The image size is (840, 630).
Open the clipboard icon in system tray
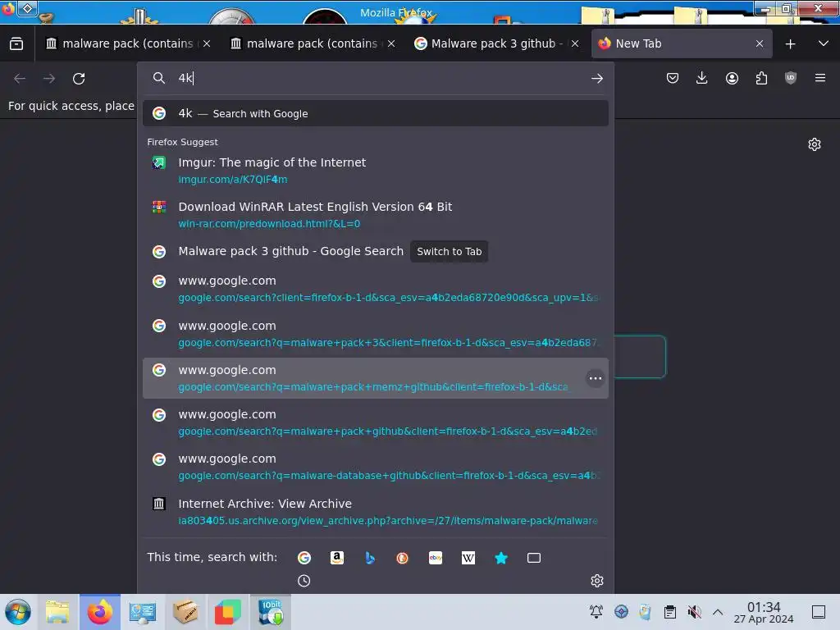click(669, 611)
